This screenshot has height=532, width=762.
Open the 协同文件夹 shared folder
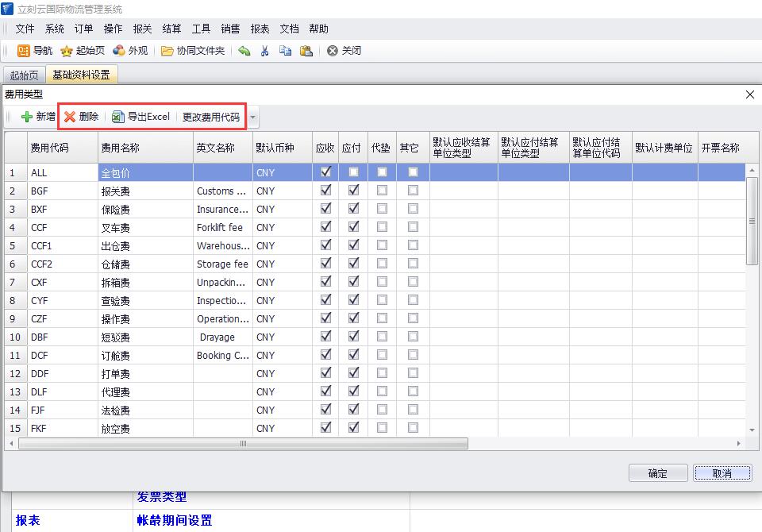167,51
